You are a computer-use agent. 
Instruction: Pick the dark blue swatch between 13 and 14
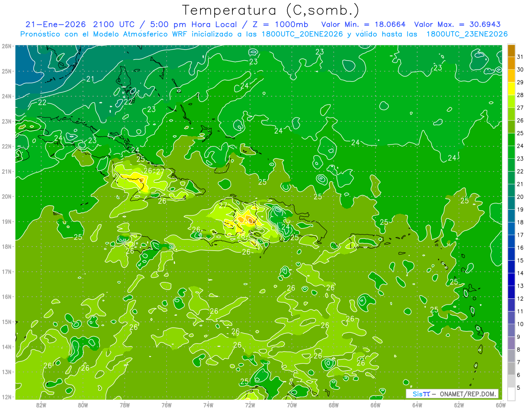coord(511,280)
